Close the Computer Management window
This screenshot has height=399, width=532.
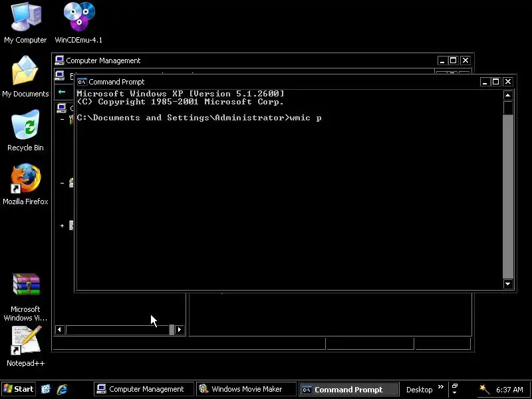[465, 61]
